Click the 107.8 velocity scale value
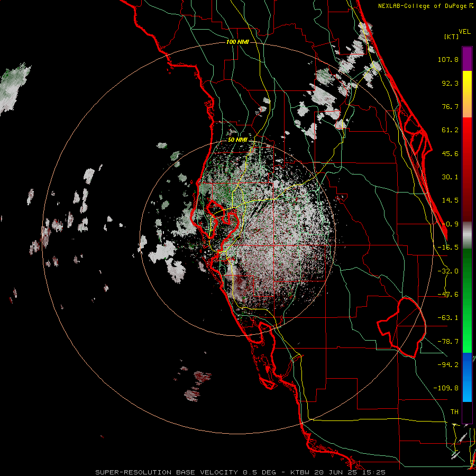The height and width of the screenshot is (476, 476). coord(448,59)
